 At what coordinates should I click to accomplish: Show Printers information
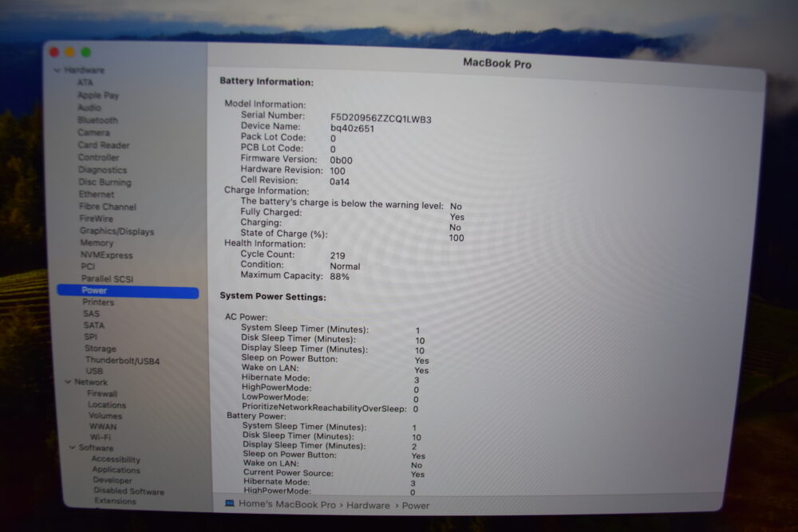pos(98,302)
